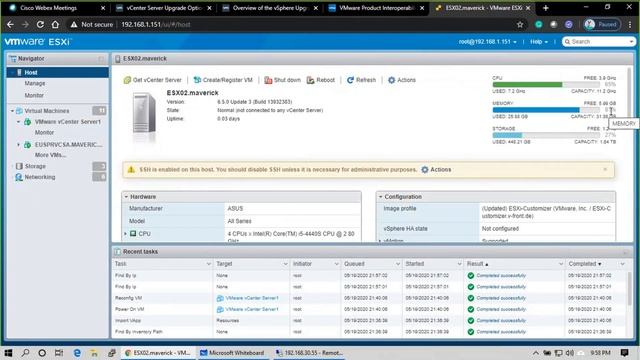640x360 pixels.
Task: Click the Memory usage bar
Action: tap(546, 110)
